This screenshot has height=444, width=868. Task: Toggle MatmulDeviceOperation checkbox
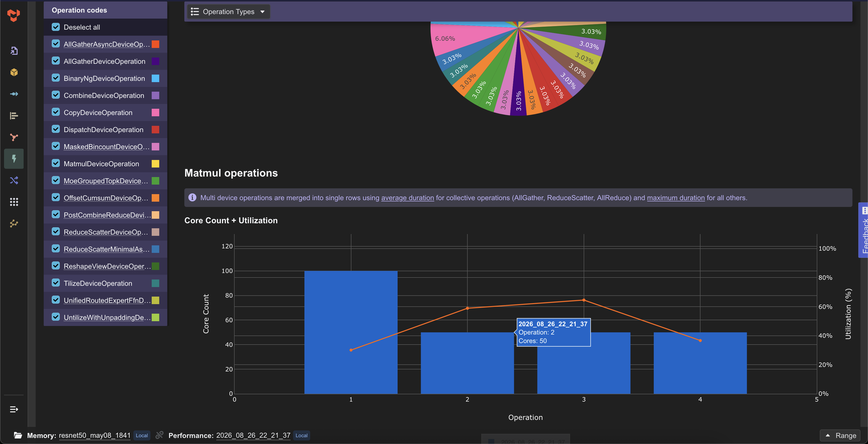(56, 163)
